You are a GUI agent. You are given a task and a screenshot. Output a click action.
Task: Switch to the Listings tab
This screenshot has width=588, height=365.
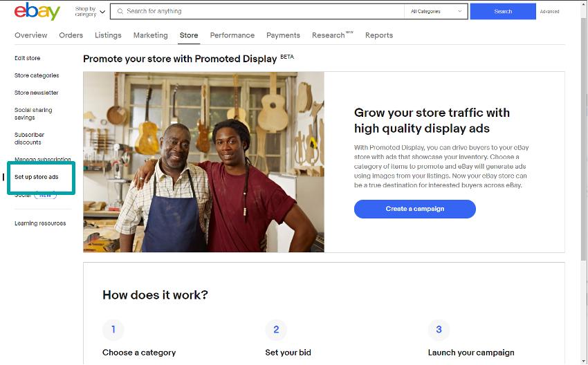[x=108, y=35]
